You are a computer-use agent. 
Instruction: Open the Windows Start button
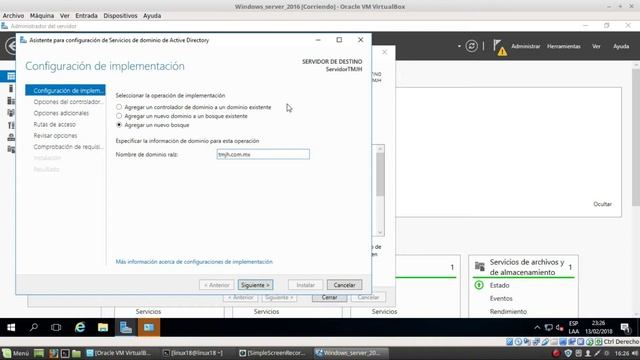point(11,327)
